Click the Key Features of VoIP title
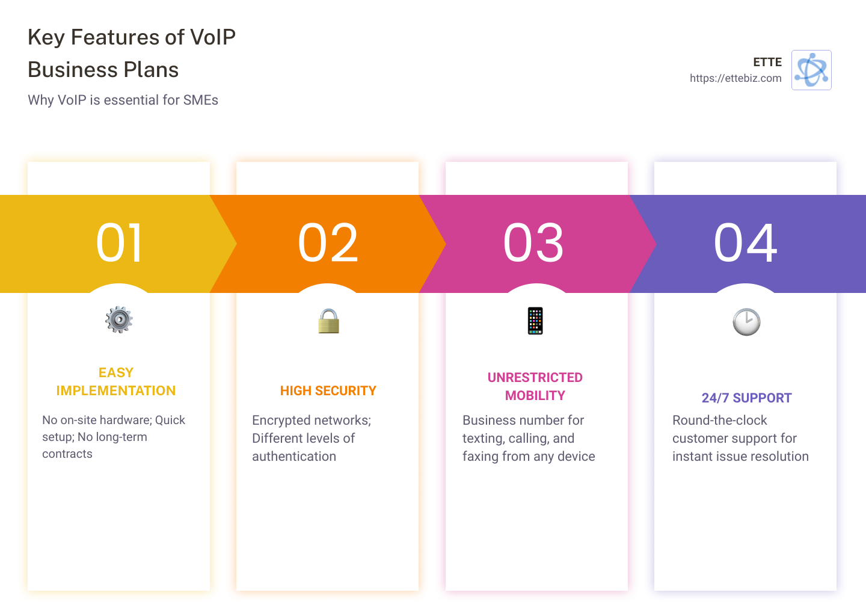Image resolution: width=866 pixels, height=616 pixels. point(132,54)
